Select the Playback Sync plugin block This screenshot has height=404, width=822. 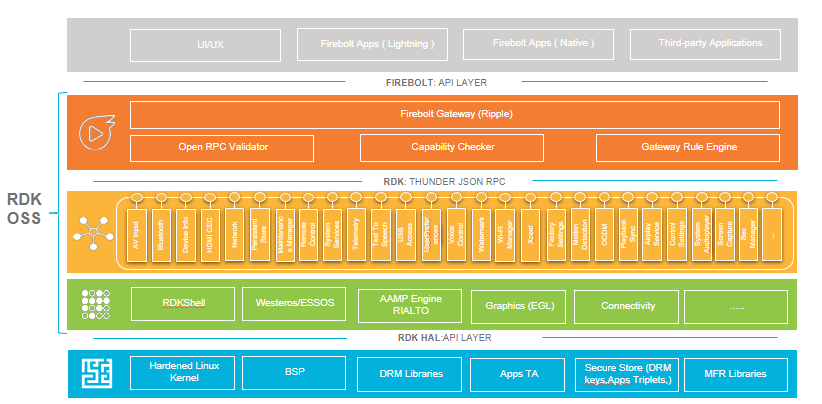click(628, 235)
